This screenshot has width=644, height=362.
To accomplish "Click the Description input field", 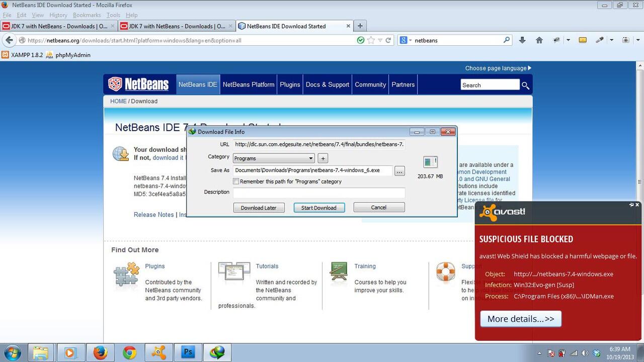I will pos(318,193).
